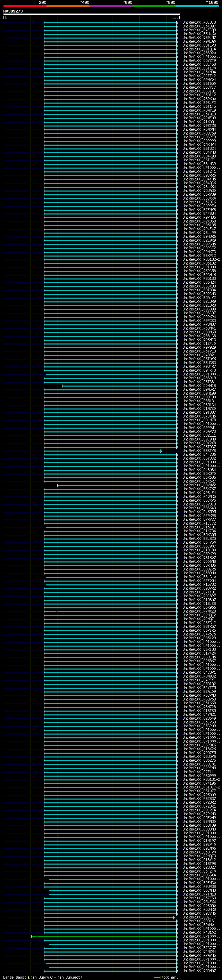222x980 pixels.
Task: Click the alignment bar for UniRef100_C0HH16
Action: 120,386
